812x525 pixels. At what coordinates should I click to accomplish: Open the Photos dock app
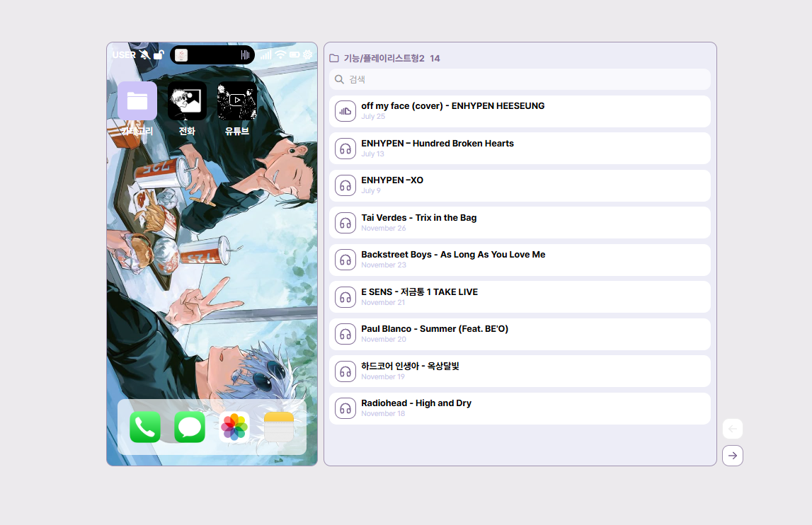234,427
